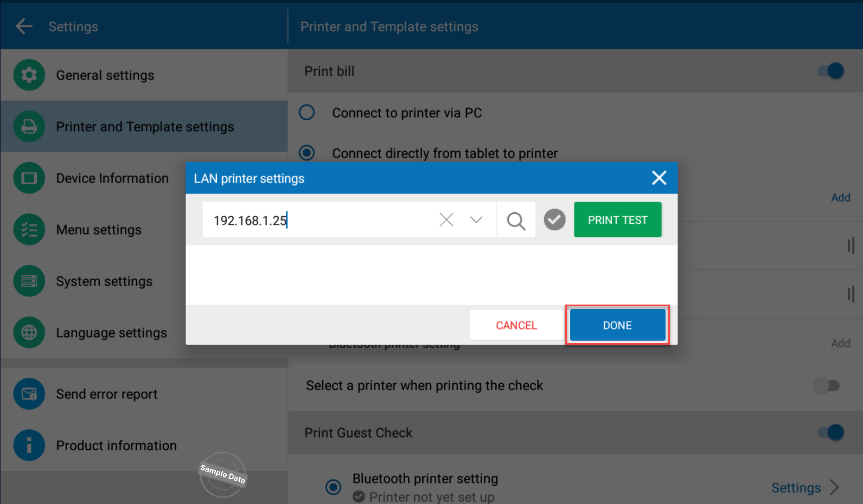Open the Send error report mail icon
The height and width of the screenshot is (504, 863).
pyautogui.click(x=29, y=393)
